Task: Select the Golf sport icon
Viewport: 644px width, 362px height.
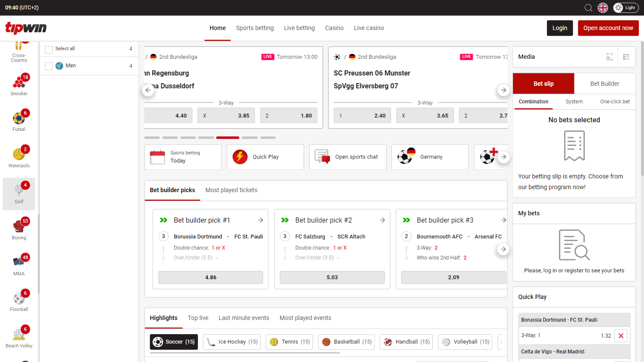Action: 19,194
